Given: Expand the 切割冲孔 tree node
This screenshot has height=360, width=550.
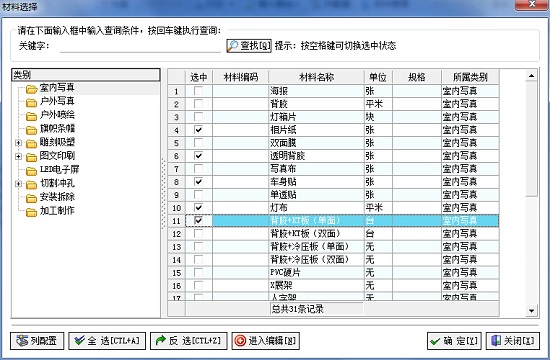Looking at the screenshot, I should (18, 184).
